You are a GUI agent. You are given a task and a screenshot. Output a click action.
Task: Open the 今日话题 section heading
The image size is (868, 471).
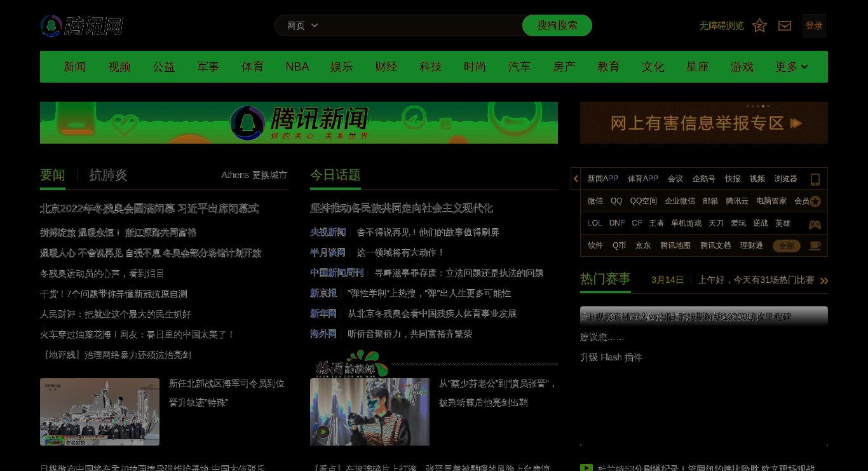336,175
